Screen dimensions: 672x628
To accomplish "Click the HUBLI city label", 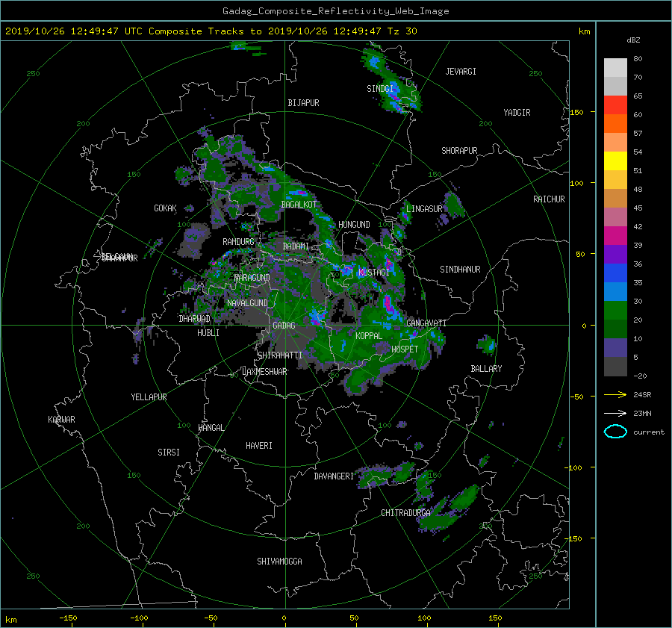I will pos(208,333).
